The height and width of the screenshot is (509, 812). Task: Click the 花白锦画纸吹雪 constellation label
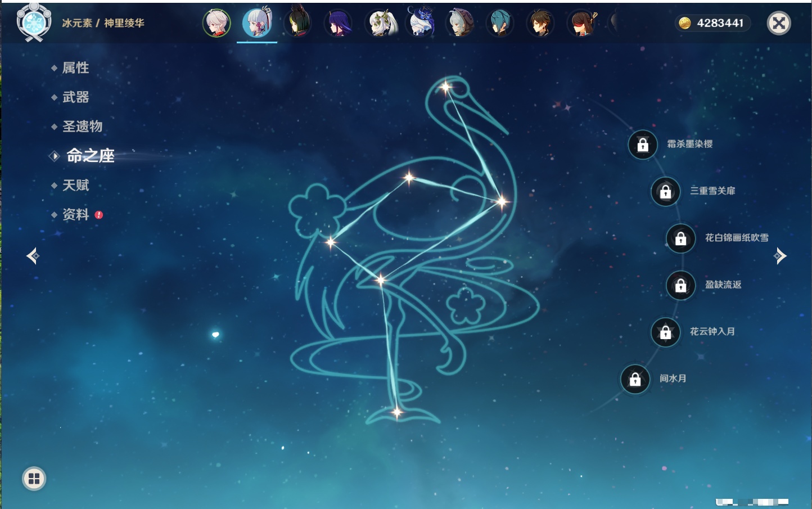pos(737,237)
